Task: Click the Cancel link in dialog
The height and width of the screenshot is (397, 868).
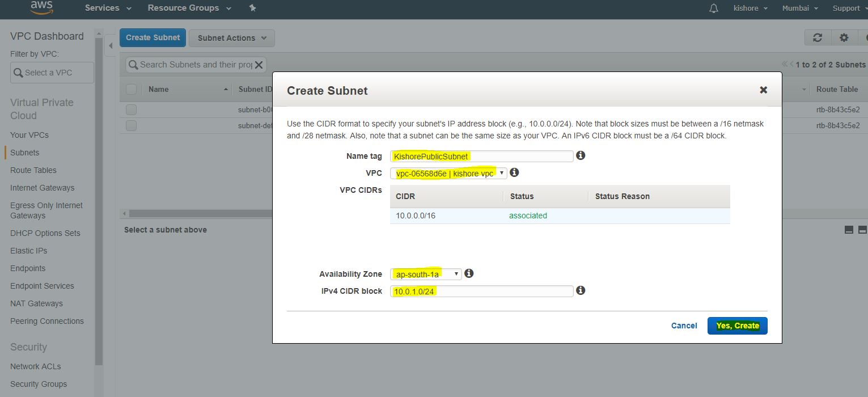Action: (x=684, y=326)
